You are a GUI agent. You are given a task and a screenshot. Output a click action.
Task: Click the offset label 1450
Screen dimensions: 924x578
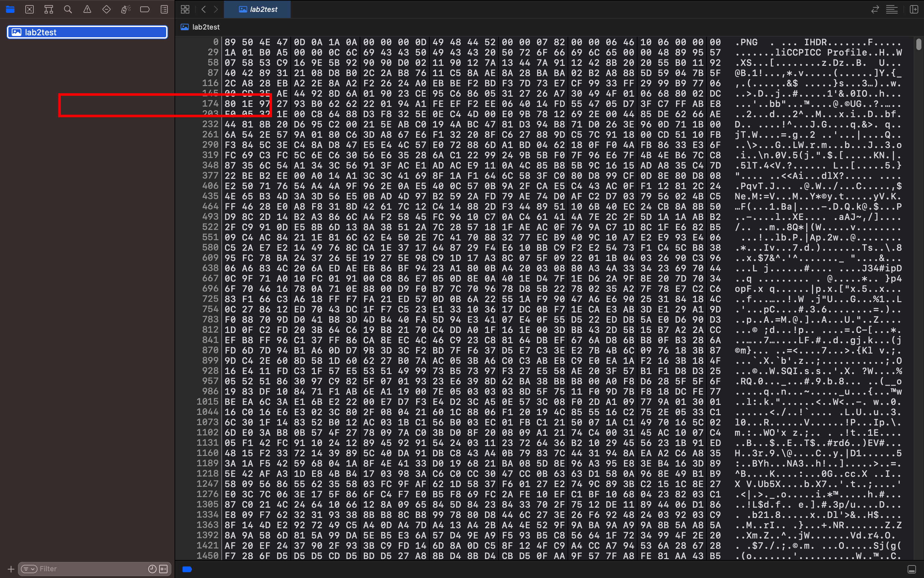click(208, 556)
